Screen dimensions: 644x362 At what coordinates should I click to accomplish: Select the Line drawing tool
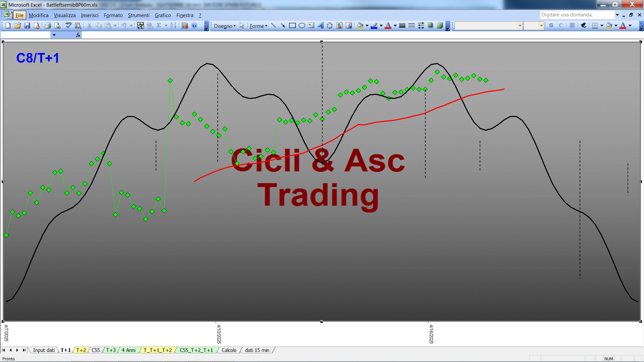[273, 25]
